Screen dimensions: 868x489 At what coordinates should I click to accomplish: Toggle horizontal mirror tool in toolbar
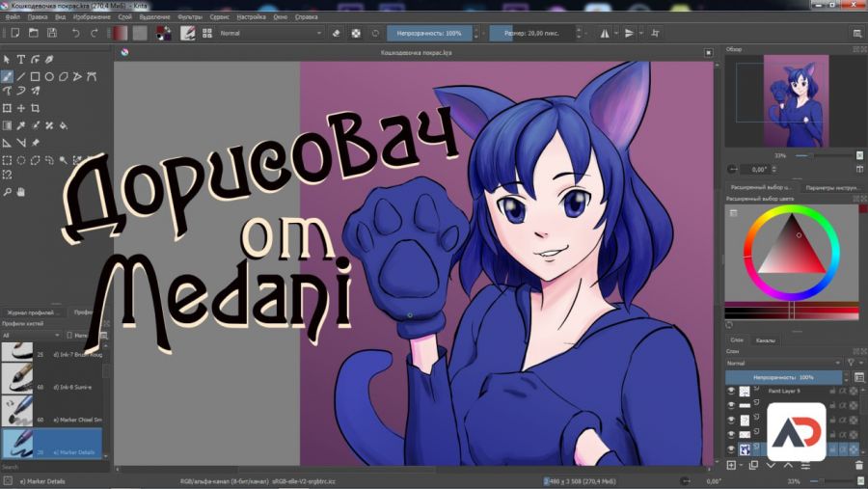[x=606, y=33]
